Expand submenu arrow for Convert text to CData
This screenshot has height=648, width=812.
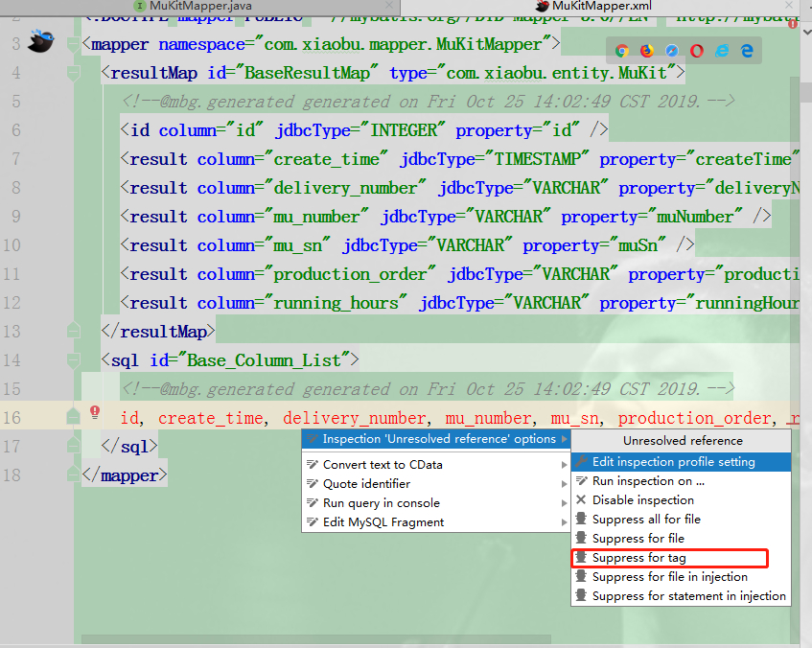tap(564, 465)
